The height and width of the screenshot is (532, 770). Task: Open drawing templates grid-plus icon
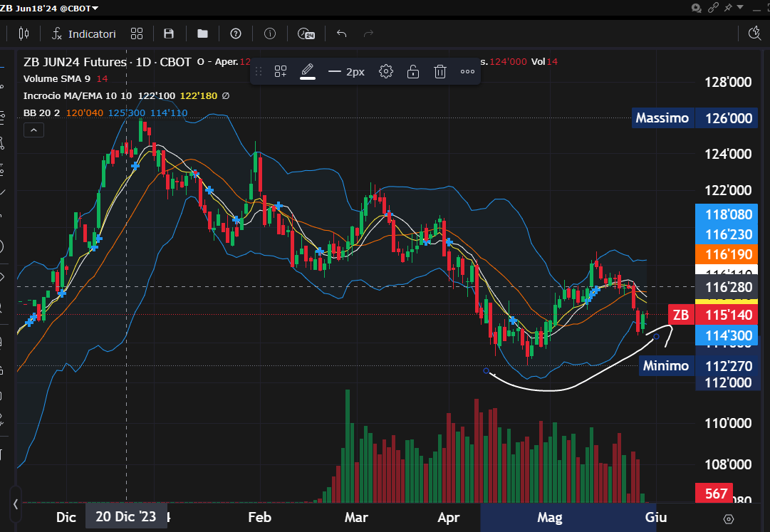281,72
